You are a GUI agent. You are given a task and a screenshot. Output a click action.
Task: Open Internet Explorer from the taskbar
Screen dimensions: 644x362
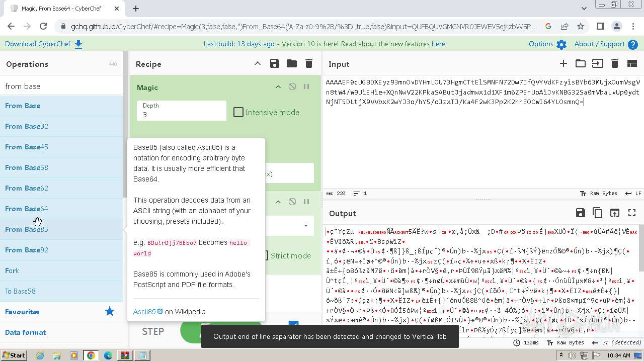coord(40,355)
